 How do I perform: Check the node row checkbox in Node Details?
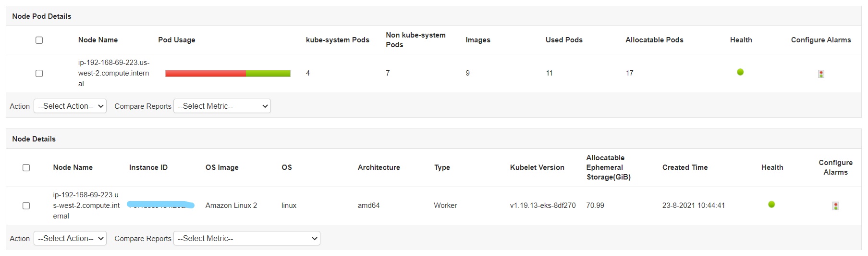point(26,205)
